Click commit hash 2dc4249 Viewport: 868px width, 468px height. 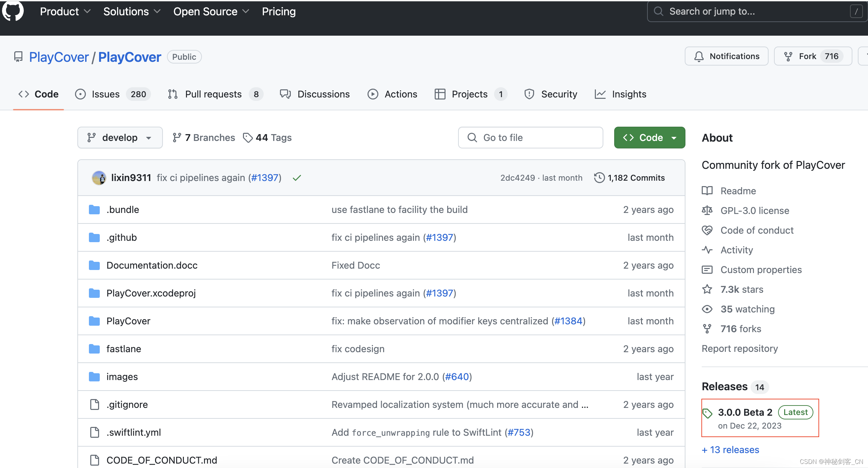pos(517,178)
